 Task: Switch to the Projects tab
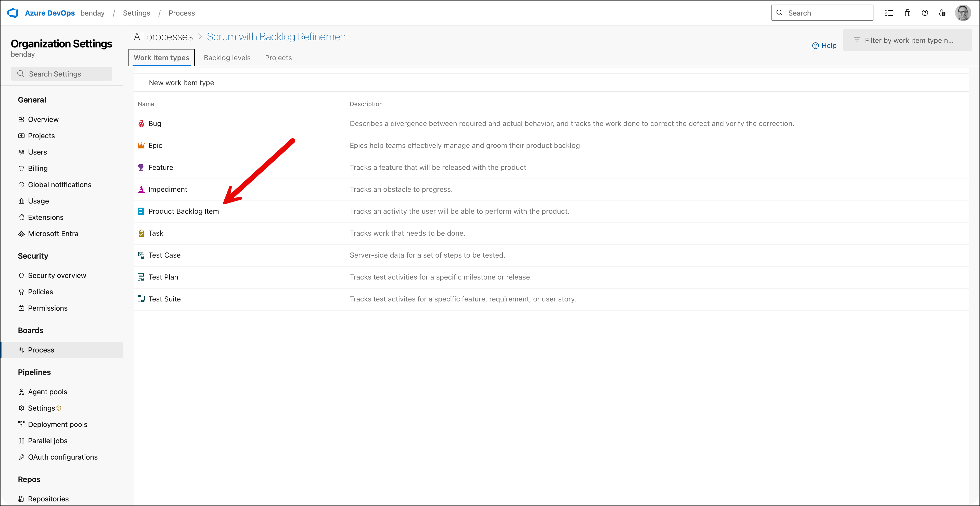(278, 57)
